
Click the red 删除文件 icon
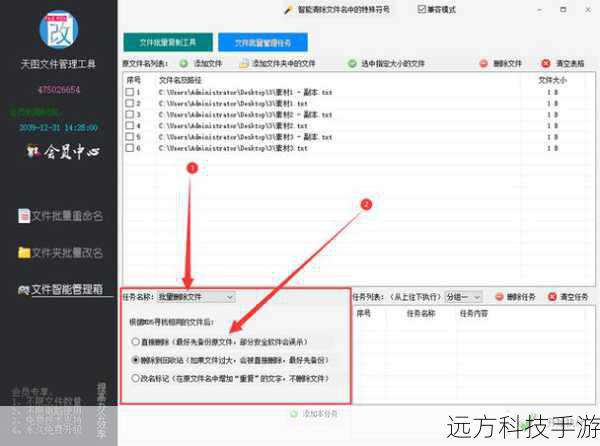click(x=484, y=63)
